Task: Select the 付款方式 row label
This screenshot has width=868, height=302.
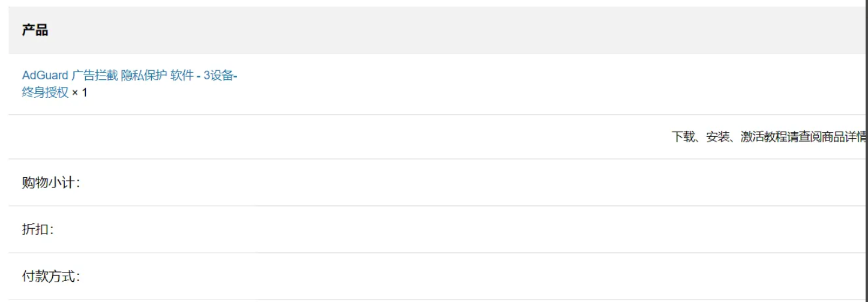Action: pos(50,276)
